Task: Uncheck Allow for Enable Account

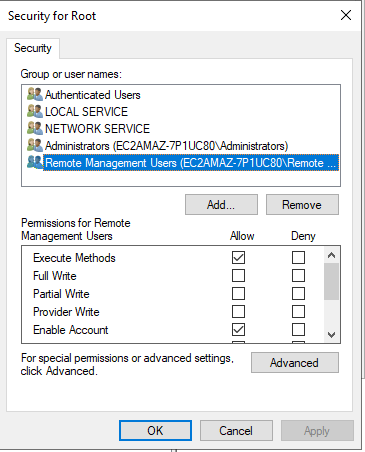Action: pos(238,330)
